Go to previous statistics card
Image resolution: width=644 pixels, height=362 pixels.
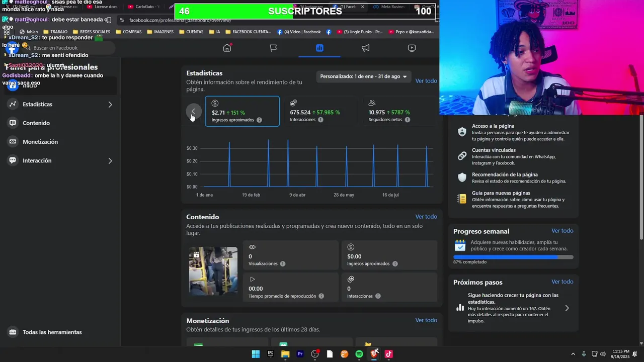[x=193, y=111]
